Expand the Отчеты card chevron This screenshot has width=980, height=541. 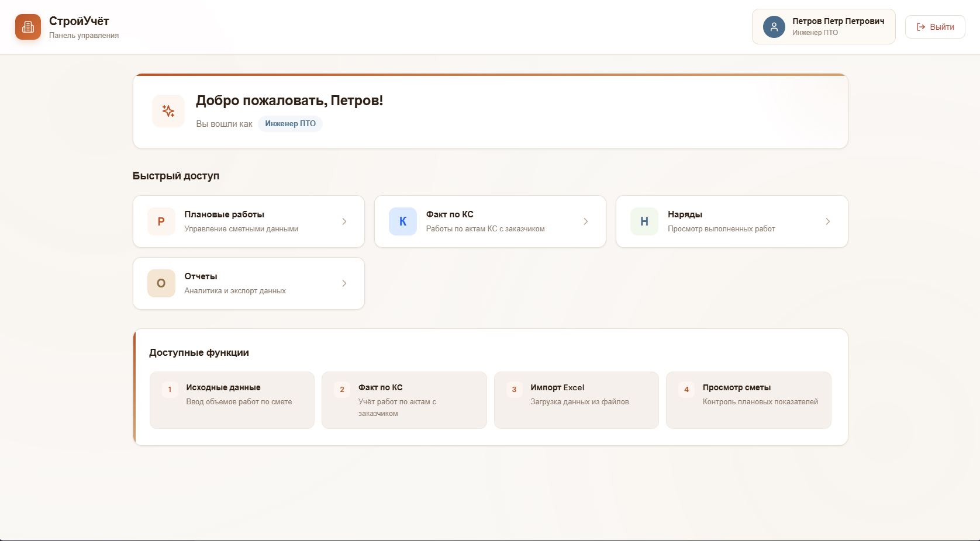[x=344, y=283]
